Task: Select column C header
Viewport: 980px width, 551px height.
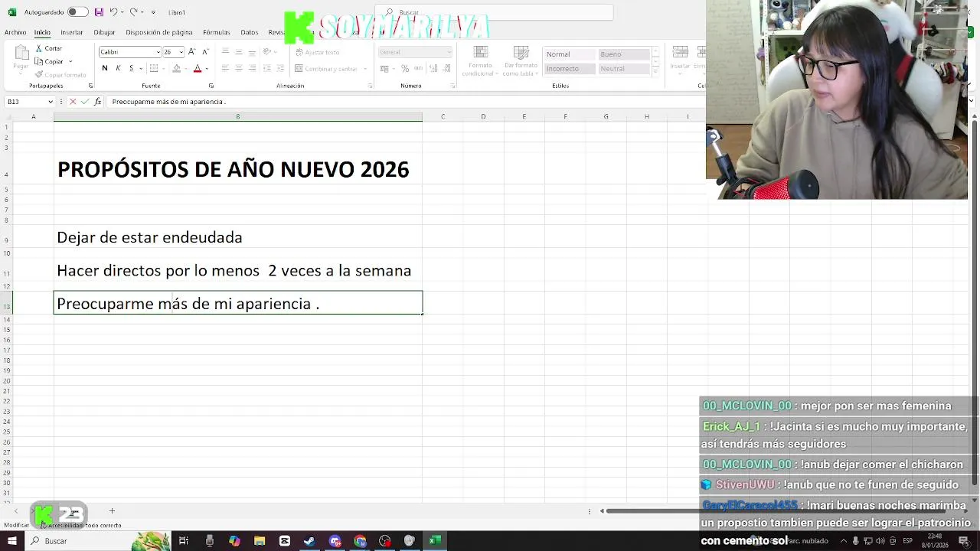Action: [x=443, y=116]
